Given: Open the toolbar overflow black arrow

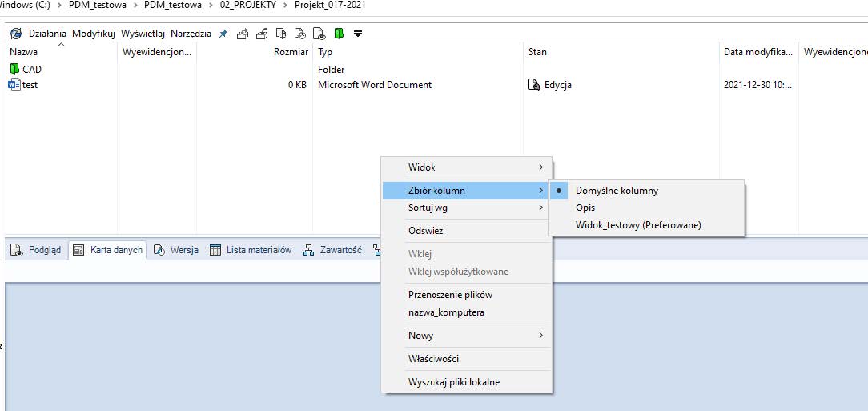Looking at the screenshot, I should point(358,34).
